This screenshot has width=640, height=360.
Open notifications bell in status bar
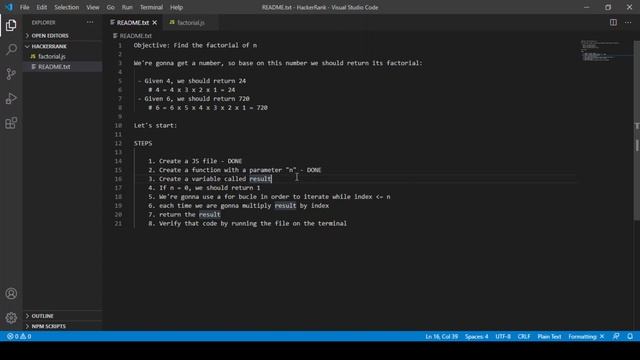pos(630,336)
